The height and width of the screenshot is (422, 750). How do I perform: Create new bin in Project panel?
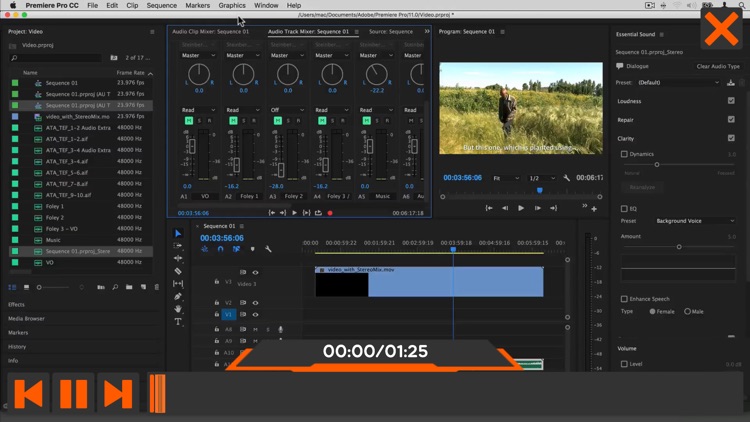(129, 287)
